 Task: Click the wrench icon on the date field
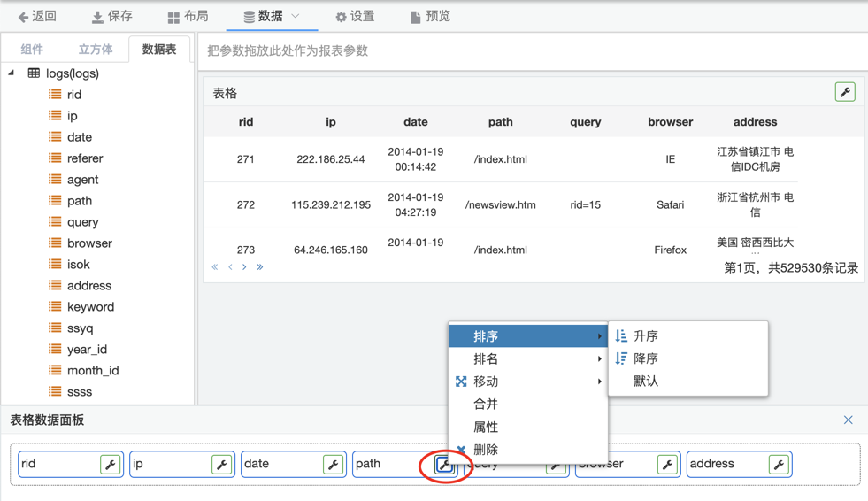334,465
